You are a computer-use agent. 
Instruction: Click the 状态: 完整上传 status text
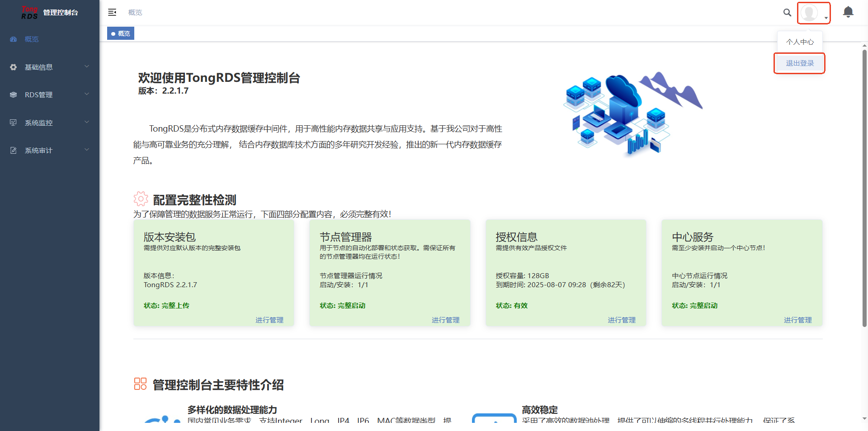click(x=166, y=306)
